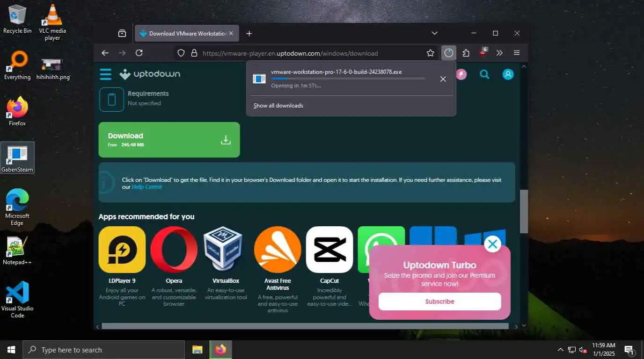Screen dimensions: 644x359
Task: Click the page vertical scrollbar thumb
Action: pyautogui.click(x=524, y=211)
